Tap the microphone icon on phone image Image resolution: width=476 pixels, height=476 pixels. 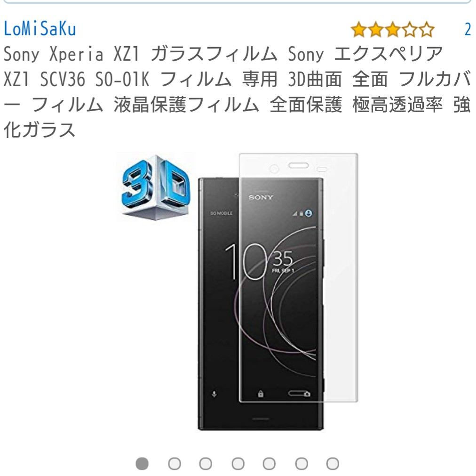pyautogui.click(x=214, y=394)
